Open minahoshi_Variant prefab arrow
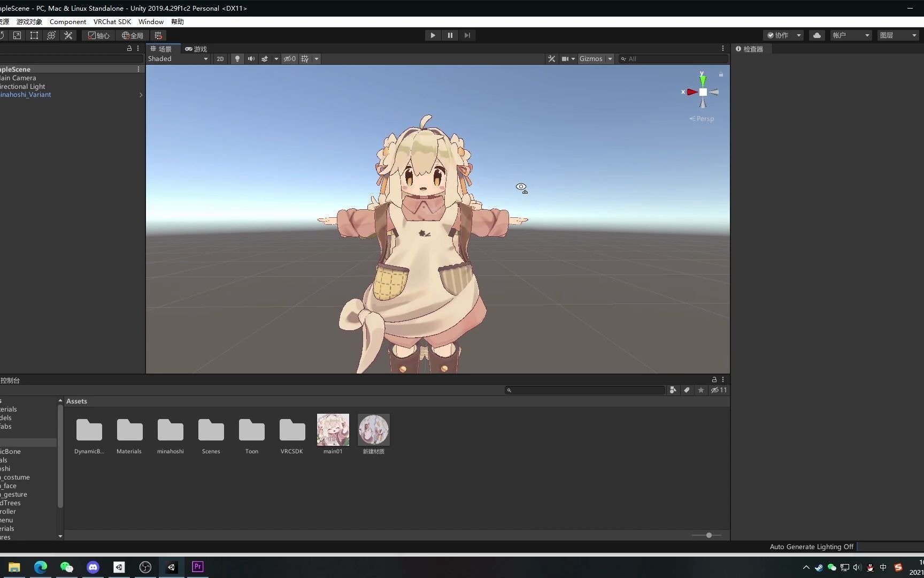924x578 pixels. click(x=141, y=95)
